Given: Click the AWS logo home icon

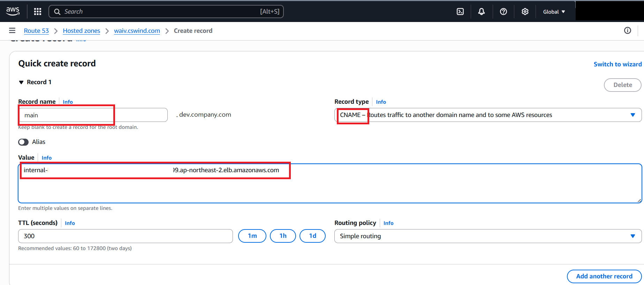Looking at the screenshot, I should pos(13,11).
